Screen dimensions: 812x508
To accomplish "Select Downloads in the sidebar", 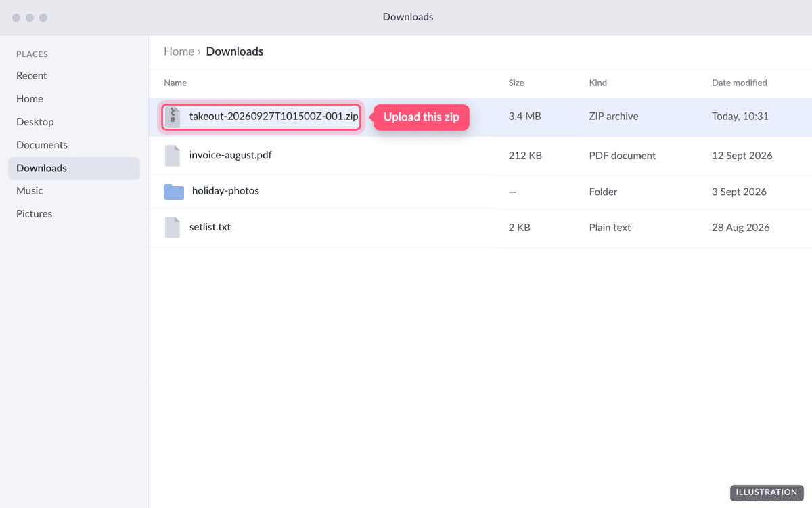I will 74,168.
